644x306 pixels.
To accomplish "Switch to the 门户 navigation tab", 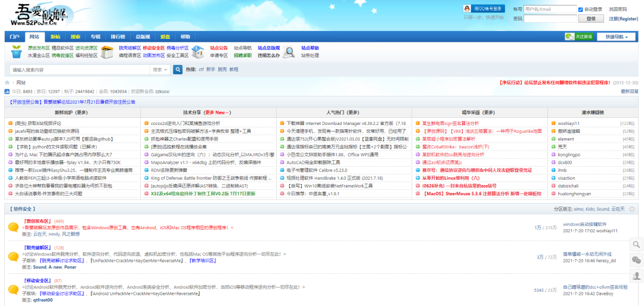I will (15, 37).
